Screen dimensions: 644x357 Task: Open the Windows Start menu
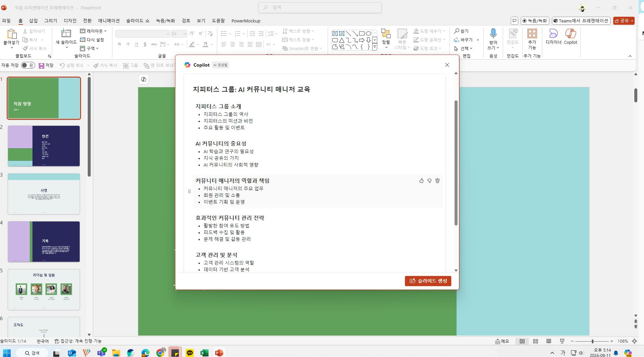coord(7,353)
